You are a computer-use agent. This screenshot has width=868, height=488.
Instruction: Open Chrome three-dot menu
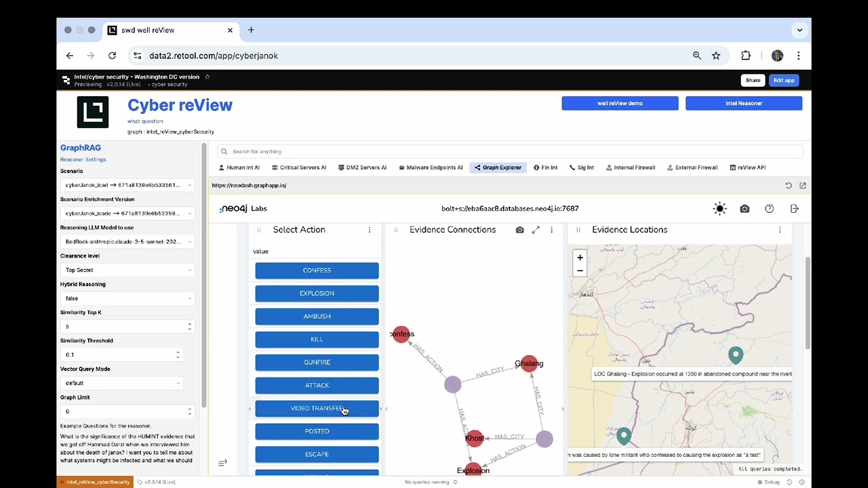pos(799,56)
